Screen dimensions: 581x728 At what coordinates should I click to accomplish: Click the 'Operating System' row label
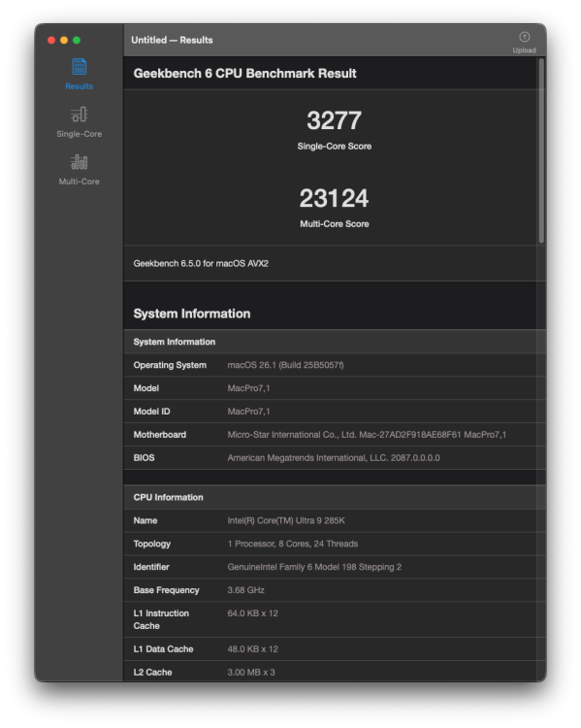point(170,365)
